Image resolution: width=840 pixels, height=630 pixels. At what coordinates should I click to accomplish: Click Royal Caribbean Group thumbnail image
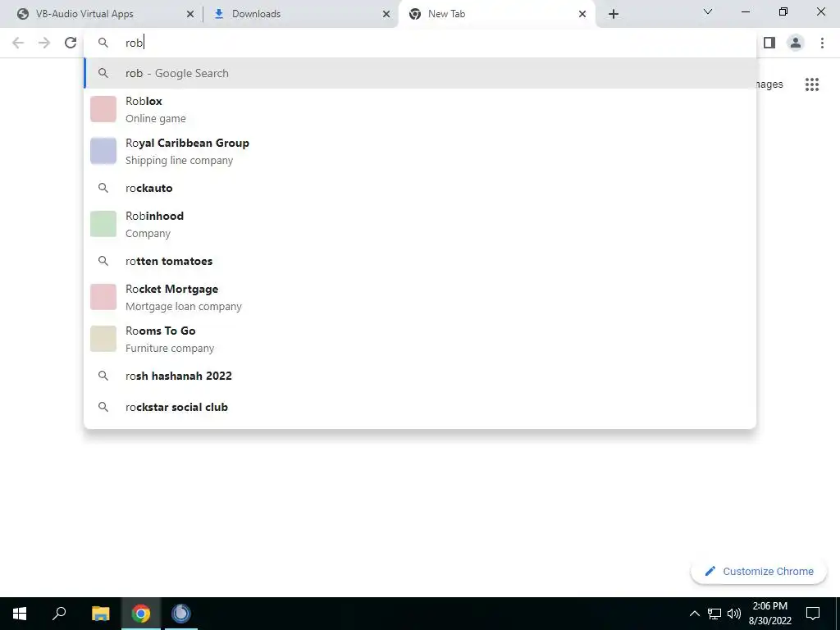[x=103, y=151]
